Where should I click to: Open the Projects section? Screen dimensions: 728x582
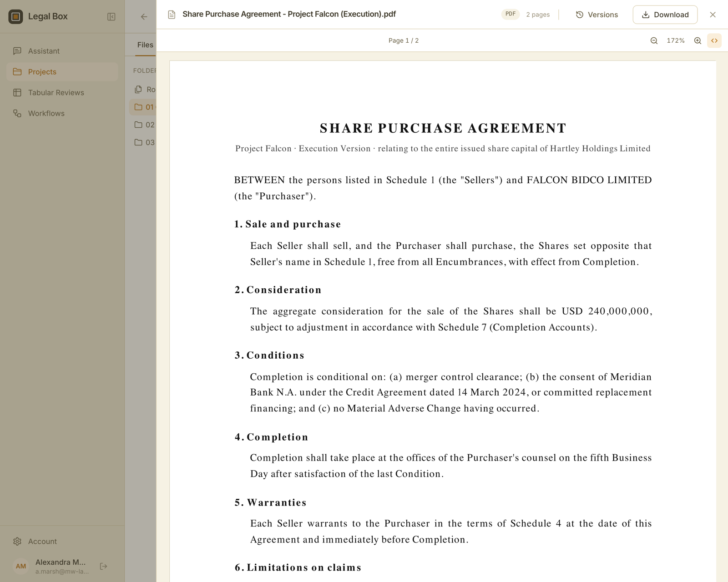pos(62,72)
